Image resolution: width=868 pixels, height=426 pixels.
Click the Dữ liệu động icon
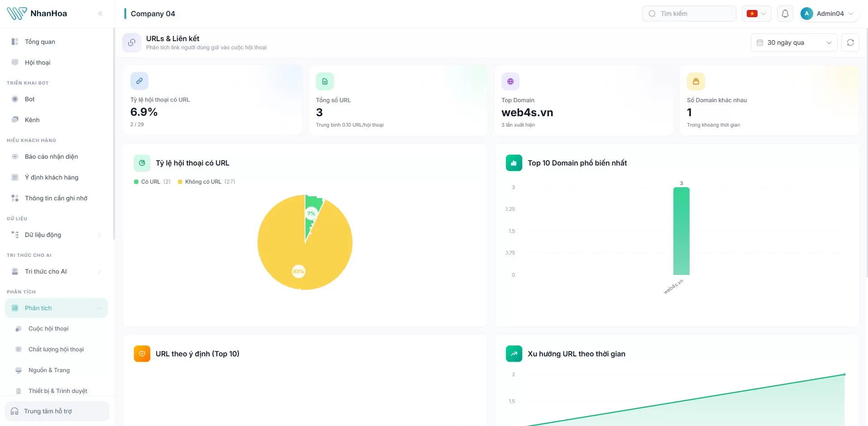pos(15,235)
